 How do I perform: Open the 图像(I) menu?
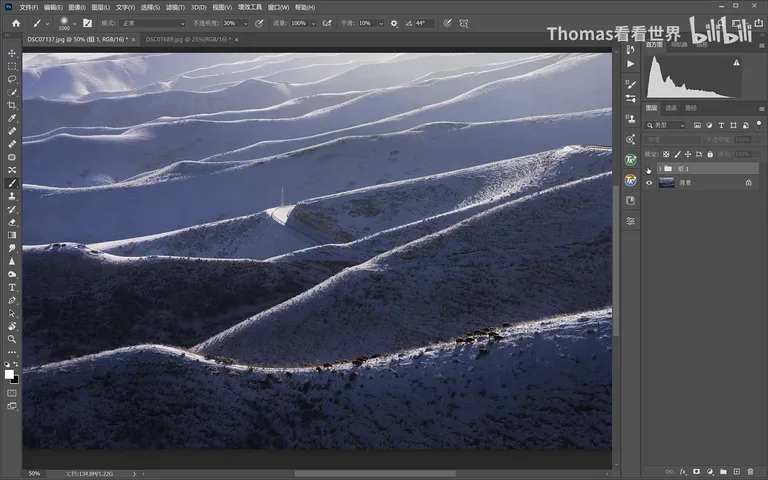77,7
